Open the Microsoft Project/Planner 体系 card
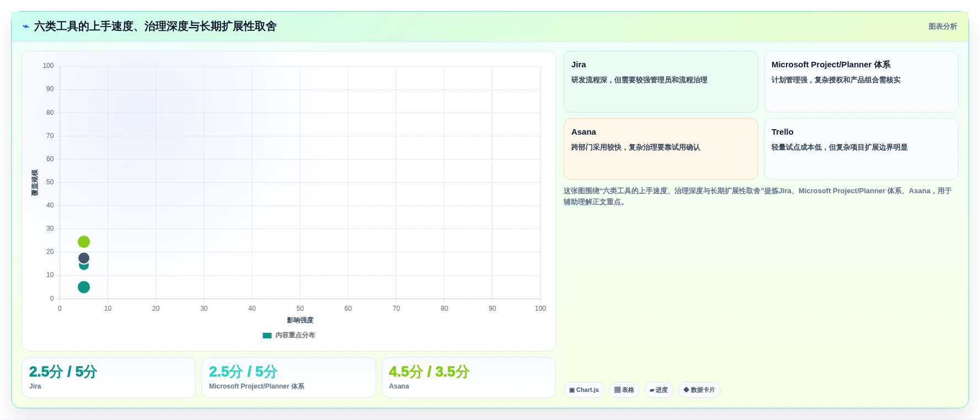980x420 pixels. pyautogui.click(x=861, y=82)
